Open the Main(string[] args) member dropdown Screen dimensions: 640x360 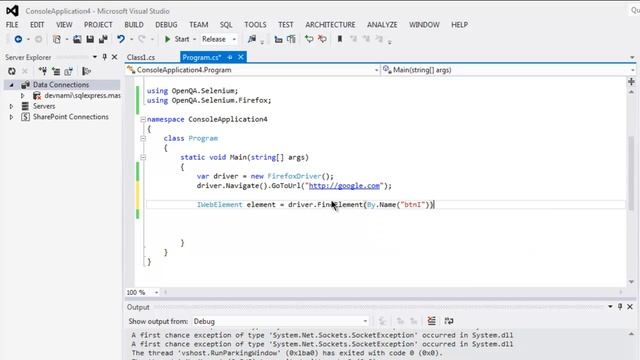(632, 70)
